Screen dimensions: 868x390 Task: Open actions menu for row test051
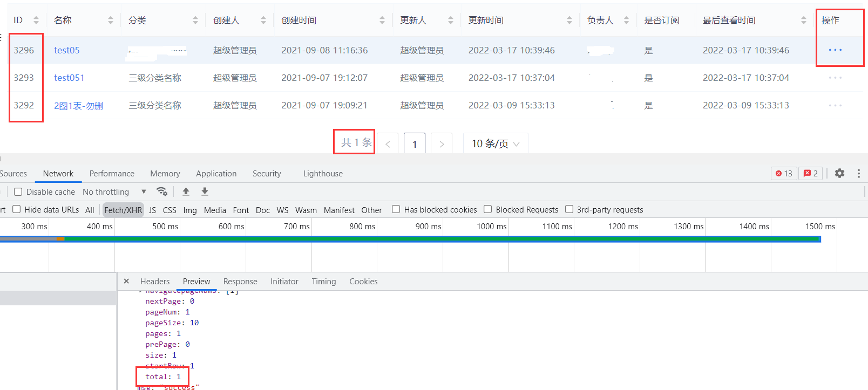pyautogui.click(x=835, y=78)
